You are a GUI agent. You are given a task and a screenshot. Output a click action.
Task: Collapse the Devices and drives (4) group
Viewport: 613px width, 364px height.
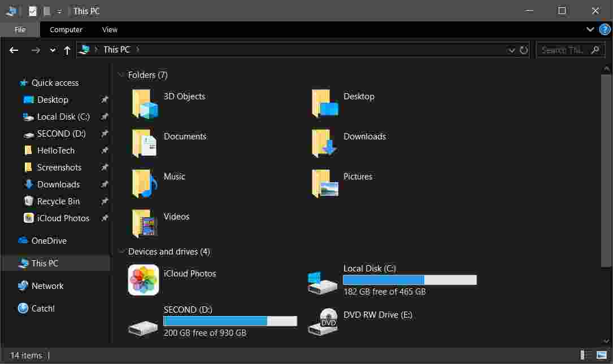(121, 251)
